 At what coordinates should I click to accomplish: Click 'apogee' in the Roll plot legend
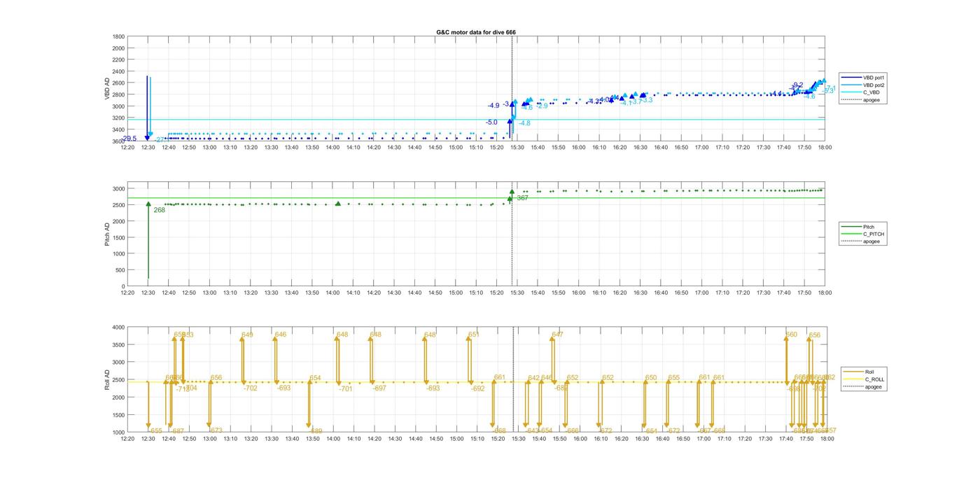click(873, 386)
